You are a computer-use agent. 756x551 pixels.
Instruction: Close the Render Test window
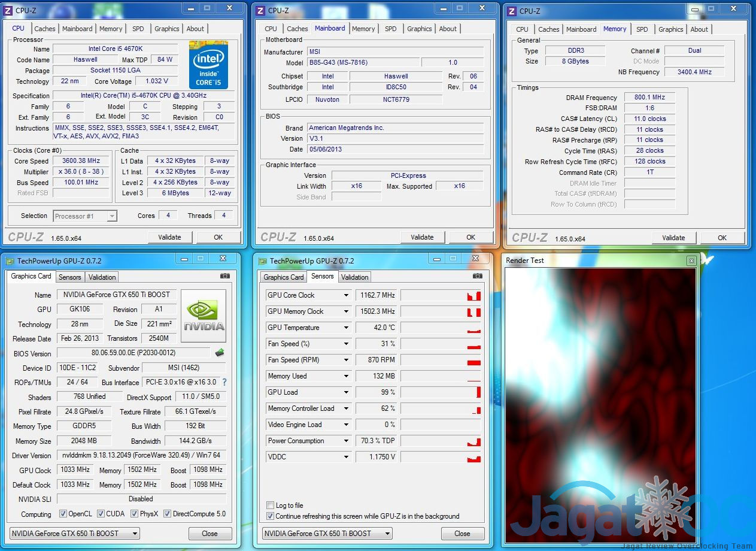click(x=691, y=261)
